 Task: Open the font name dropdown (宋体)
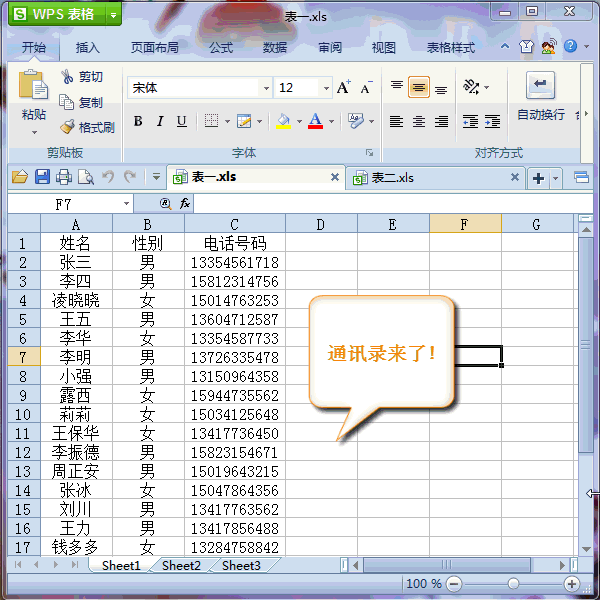point(266,88)
